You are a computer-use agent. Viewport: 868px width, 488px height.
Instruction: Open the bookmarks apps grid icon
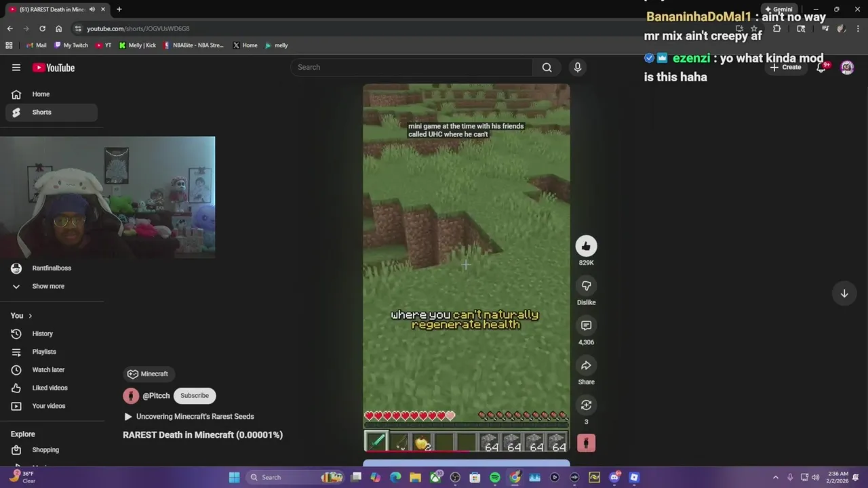click(9, 45)
